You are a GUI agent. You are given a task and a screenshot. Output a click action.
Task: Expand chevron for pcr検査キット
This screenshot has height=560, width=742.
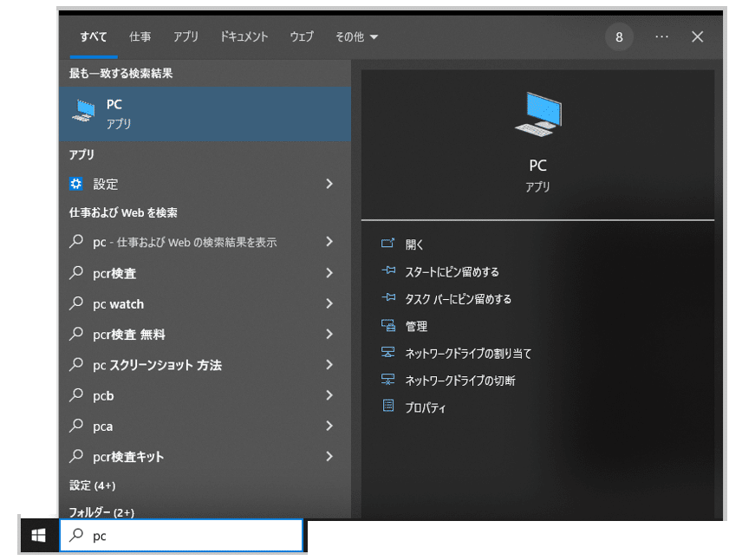coord(330,456)
